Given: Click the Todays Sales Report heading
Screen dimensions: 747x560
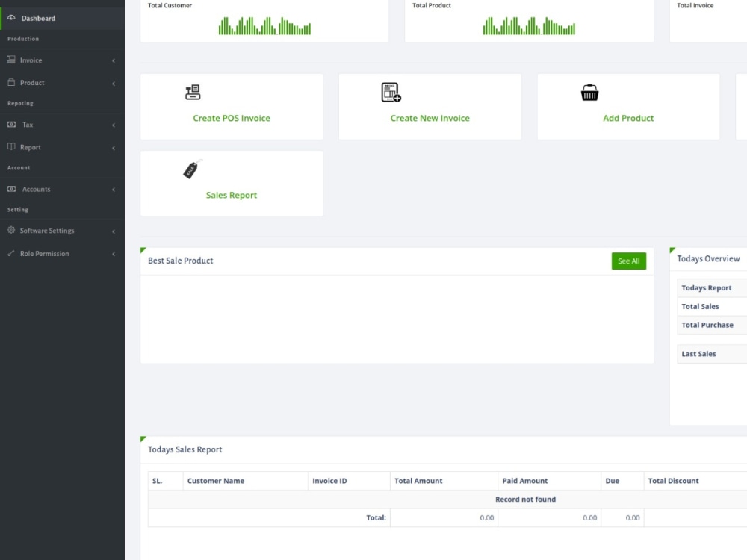Looking at the screenshot, I should click(x=185, y=449).
